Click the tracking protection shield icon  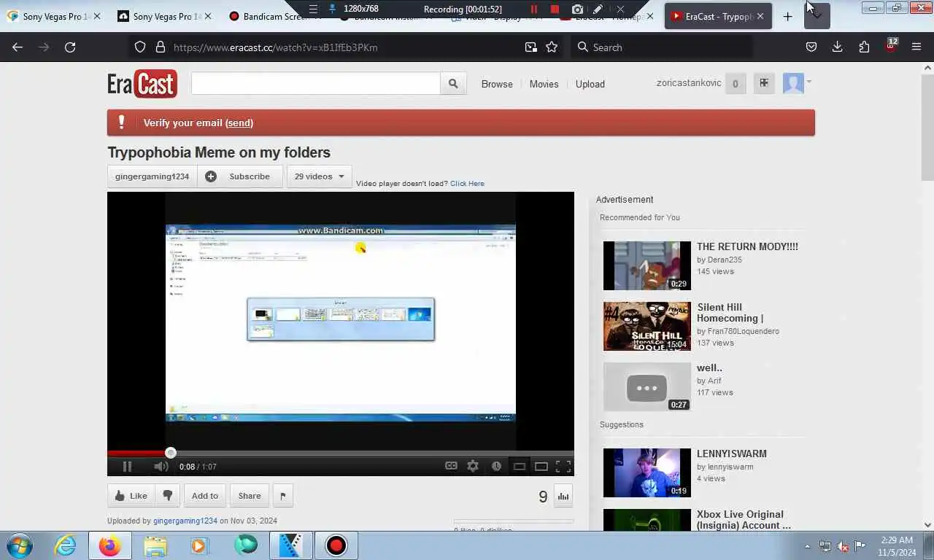[x=140, y=47]
